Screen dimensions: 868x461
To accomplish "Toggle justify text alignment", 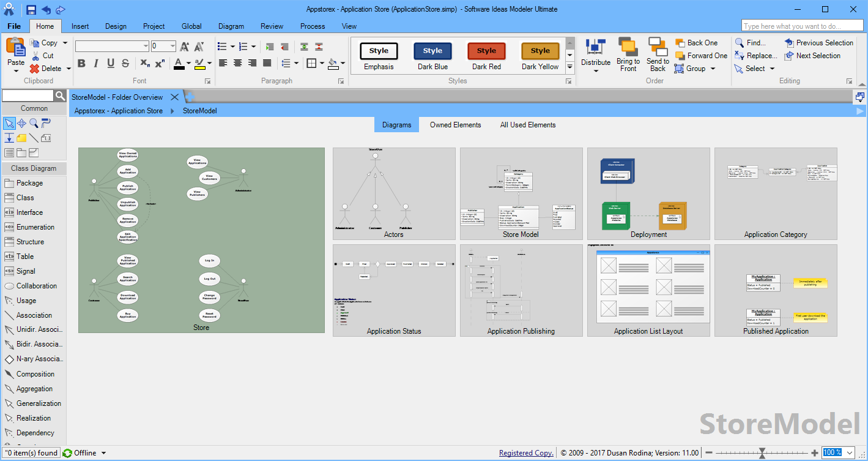I will coord(267,63).
